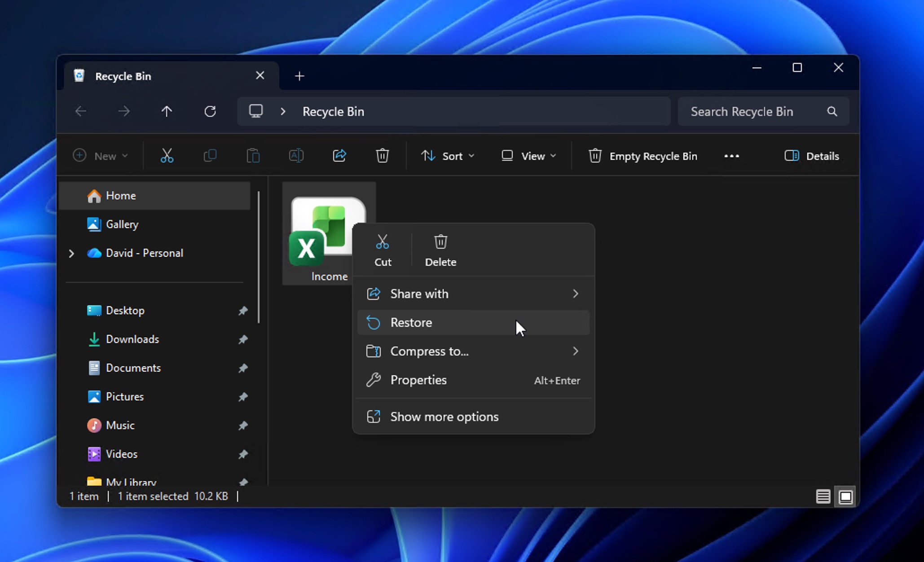Screen dimensions: 924x562
Task: Add a new tab
Action: click(299, 76)
